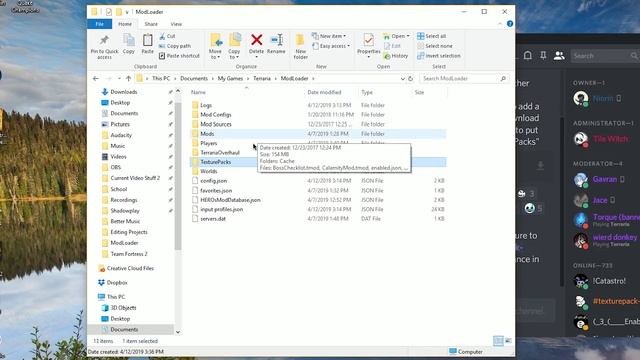Screen dimensions: 640x360
Task: Switch to the Share ribbon tab
Action: point(151,24)
